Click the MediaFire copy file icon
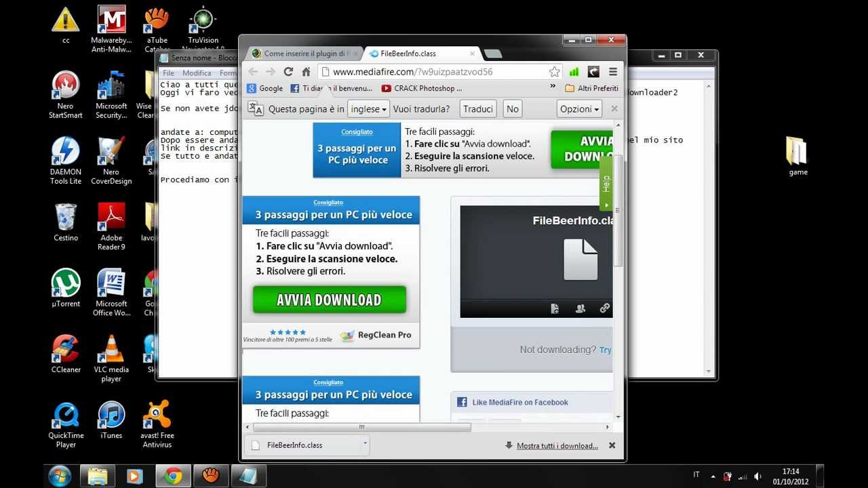Screen dimensions: 868x488 coord(555,308)
